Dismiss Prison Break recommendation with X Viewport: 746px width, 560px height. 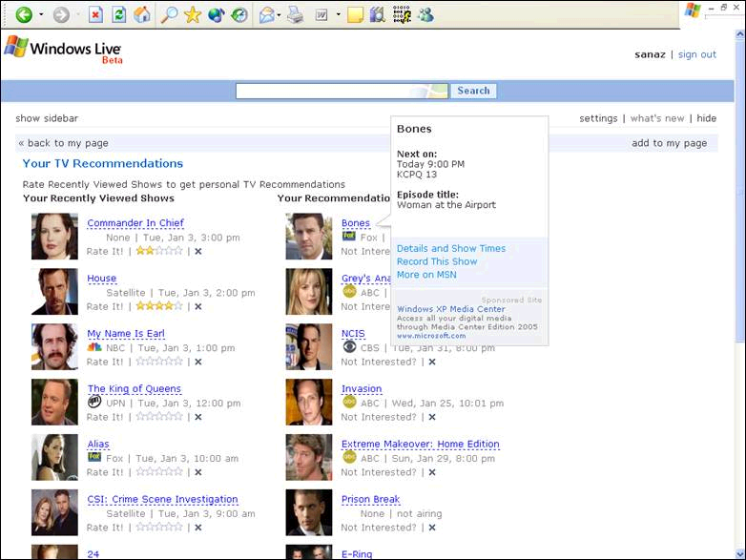432,528
